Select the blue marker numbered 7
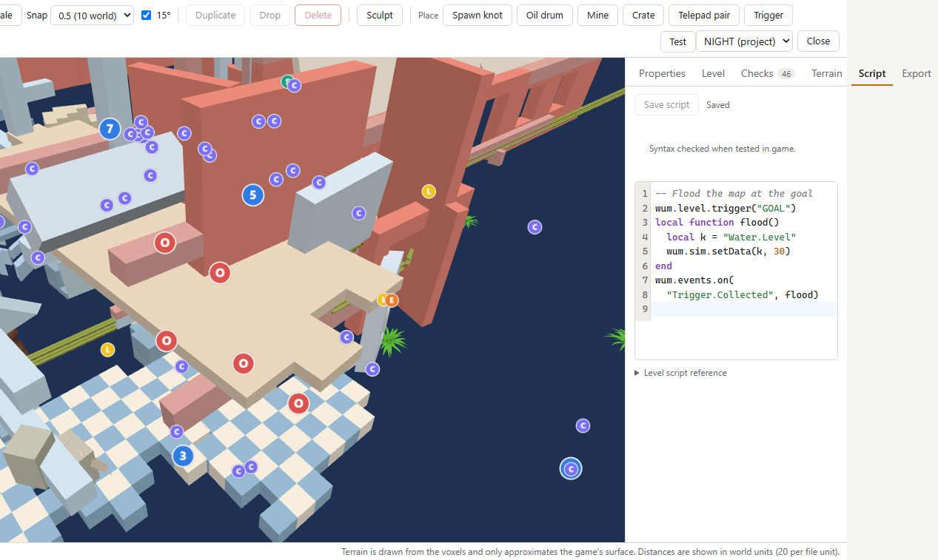 click(110, 129)
